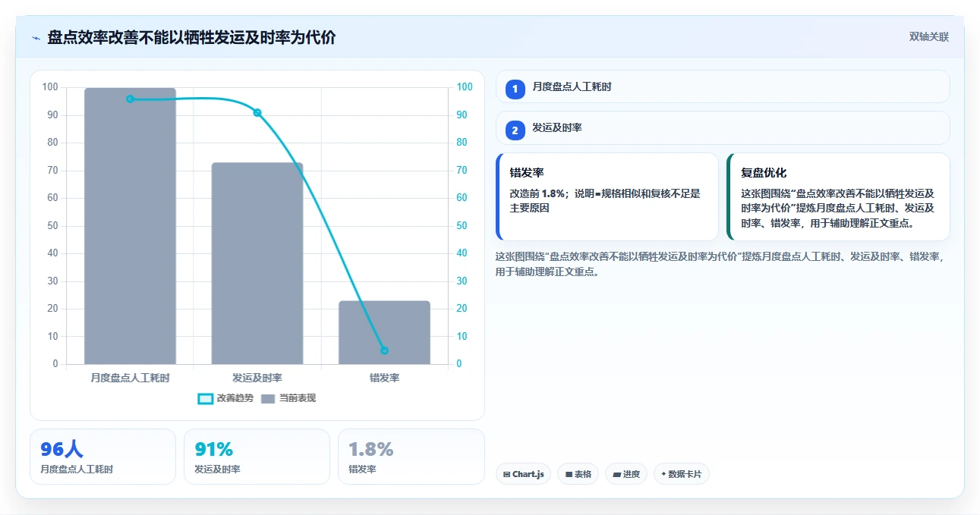Image resolution: width=980 pixels, height=515 pixels.
Task: Click the 当前表现 gray legend swatch
Action: (268, 398)
